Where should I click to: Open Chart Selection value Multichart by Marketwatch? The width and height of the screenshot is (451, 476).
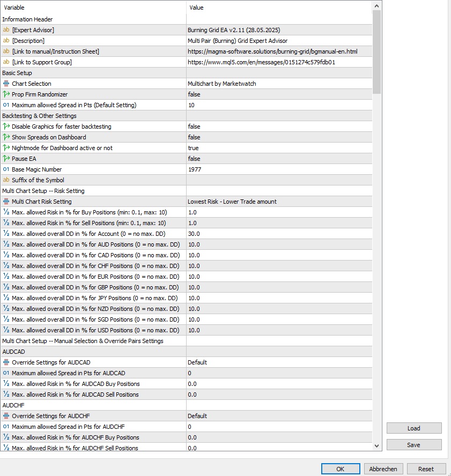coord(279,84)
